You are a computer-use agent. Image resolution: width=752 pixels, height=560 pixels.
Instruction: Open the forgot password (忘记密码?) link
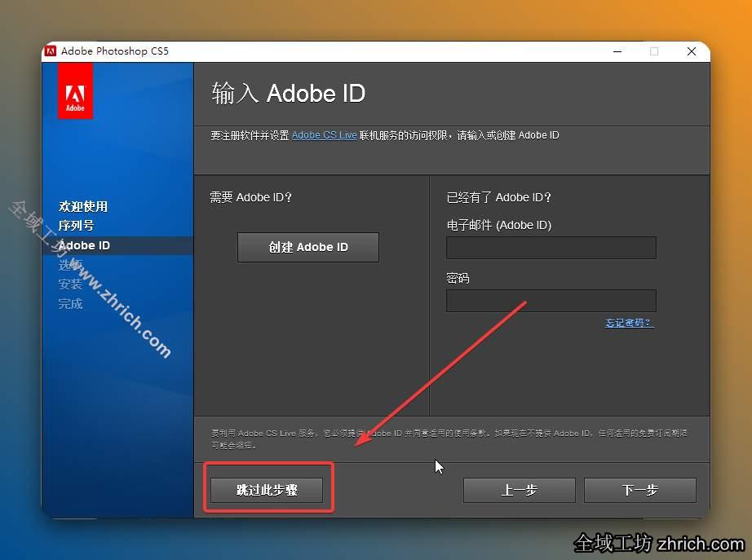pyautogui.click(x=629, y=323)
